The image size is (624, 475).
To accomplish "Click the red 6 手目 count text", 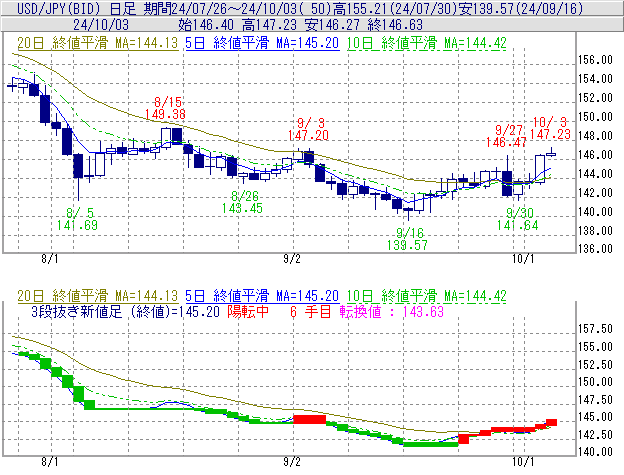I will pos(311,311).
